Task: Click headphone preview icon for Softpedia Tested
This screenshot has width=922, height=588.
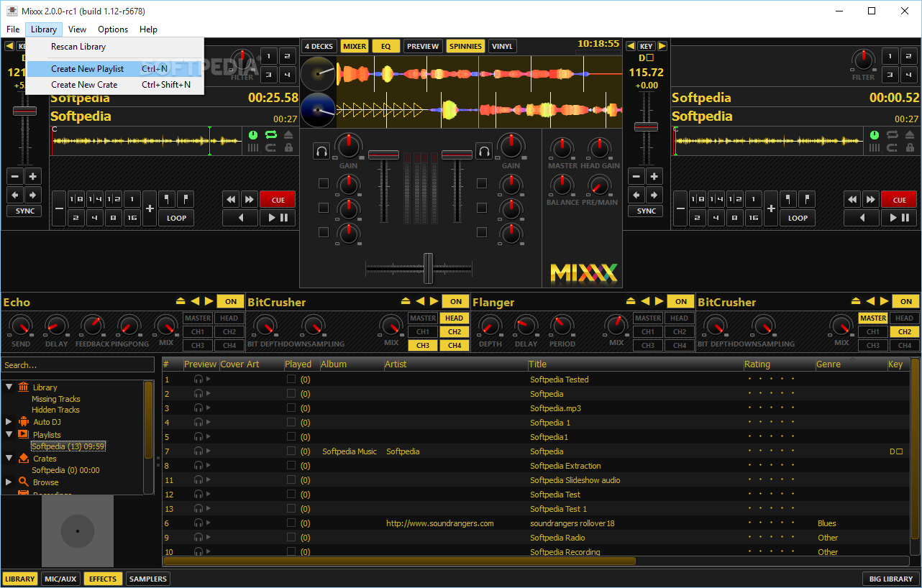Action: click(x=198, y=380)
